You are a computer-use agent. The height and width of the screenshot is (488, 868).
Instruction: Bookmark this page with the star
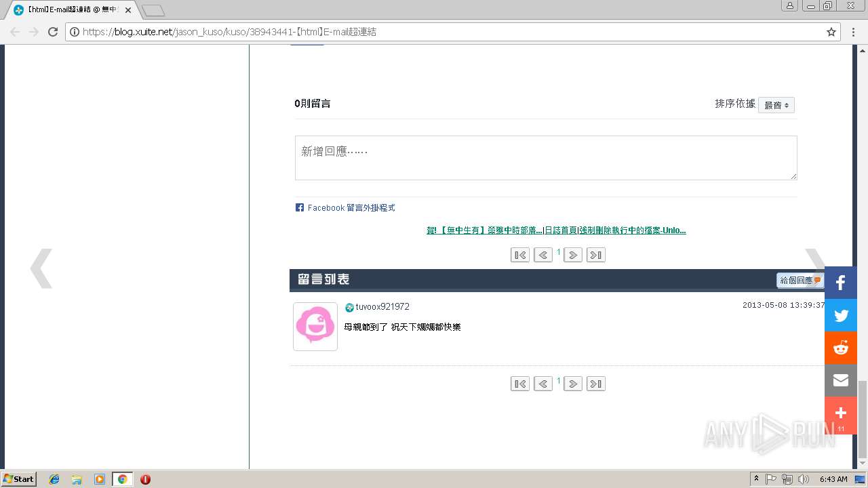831,32
